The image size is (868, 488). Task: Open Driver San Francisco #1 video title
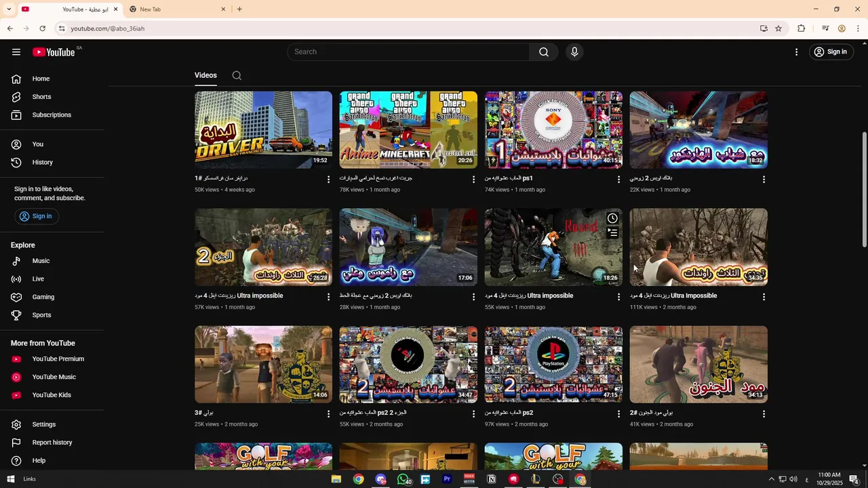click(221, 178)
